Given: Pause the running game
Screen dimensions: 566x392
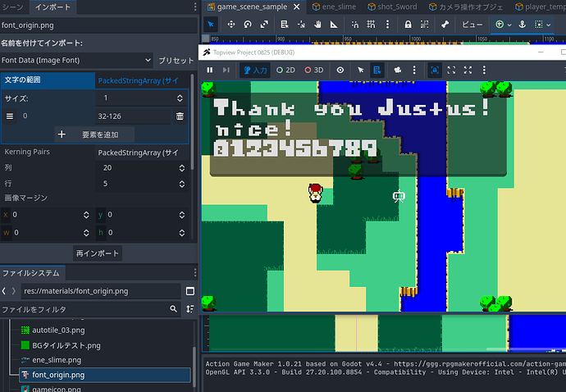Looking at the screenshot, I should [210, 70].
